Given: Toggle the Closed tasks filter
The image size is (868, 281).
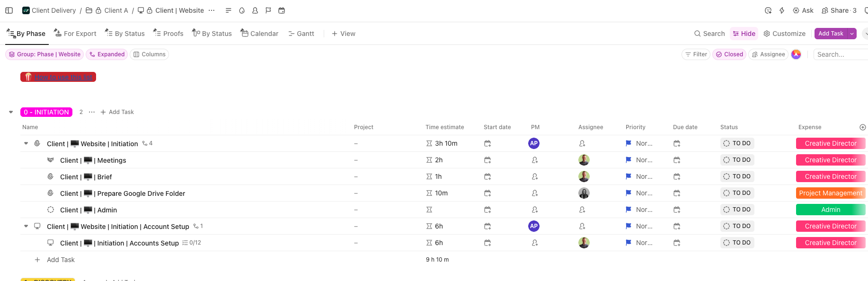Looking at the screenshot, I should click(x=729, y=54).
